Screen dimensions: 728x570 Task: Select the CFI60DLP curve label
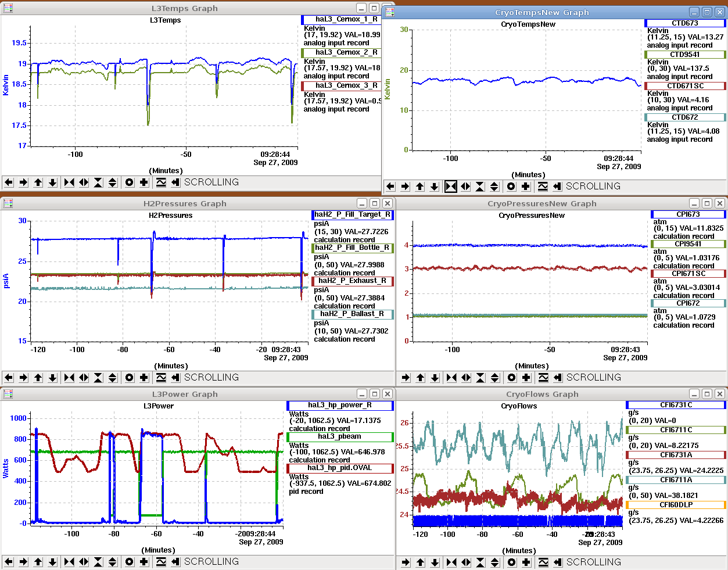[x=676, y=505]
